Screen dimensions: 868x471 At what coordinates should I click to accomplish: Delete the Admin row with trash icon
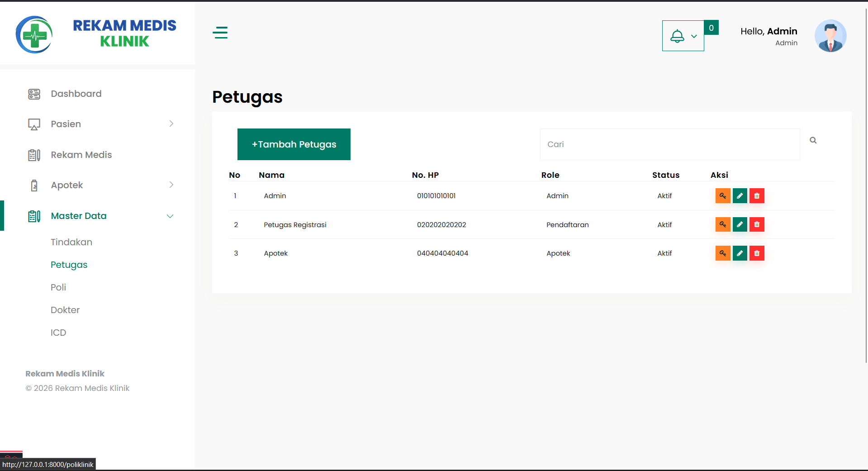(x=757, y=196)
